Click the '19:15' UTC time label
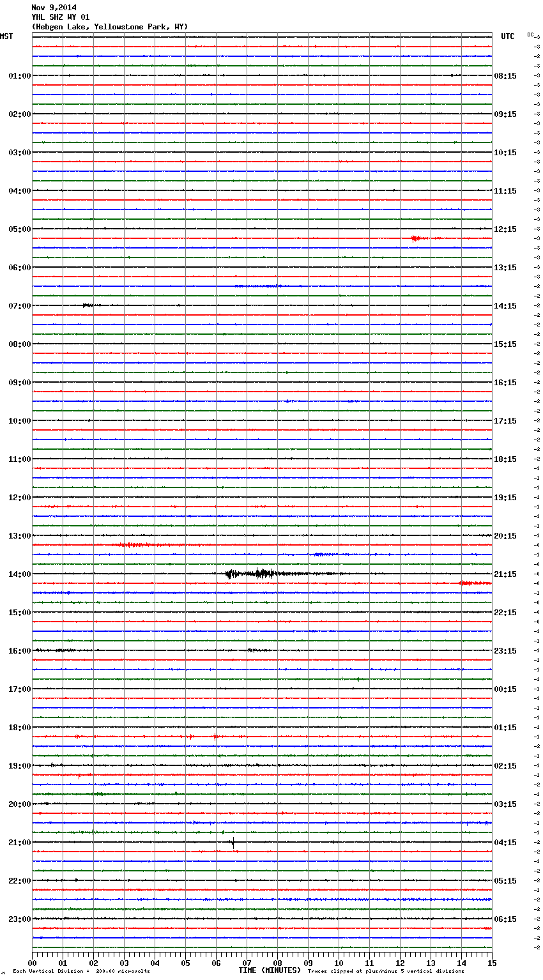The height and width of the screenshot is (980, 543). [505, 498]
